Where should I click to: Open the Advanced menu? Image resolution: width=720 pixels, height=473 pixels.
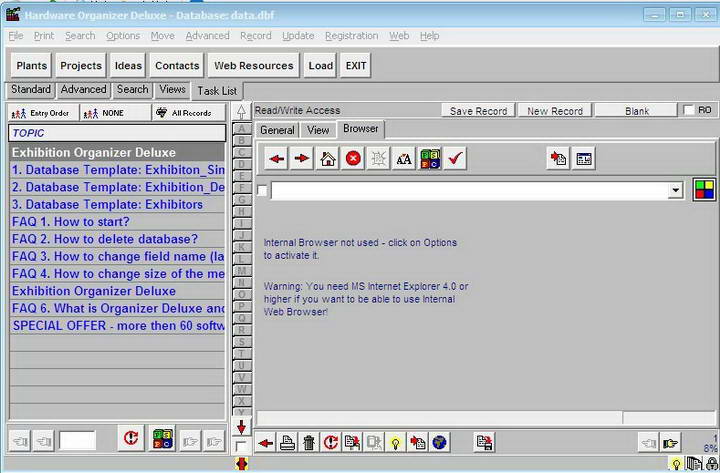tap(207, 36)
